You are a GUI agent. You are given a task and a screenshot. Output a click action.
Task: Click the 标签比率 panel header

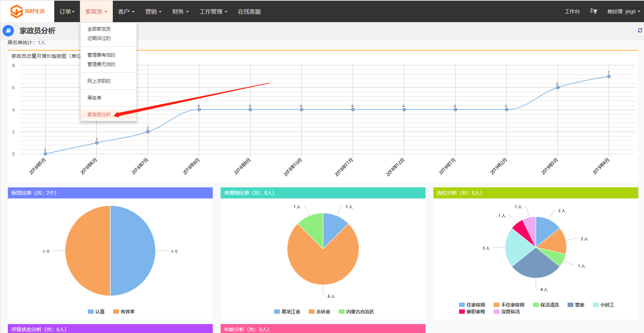click(x=110, y=193)
